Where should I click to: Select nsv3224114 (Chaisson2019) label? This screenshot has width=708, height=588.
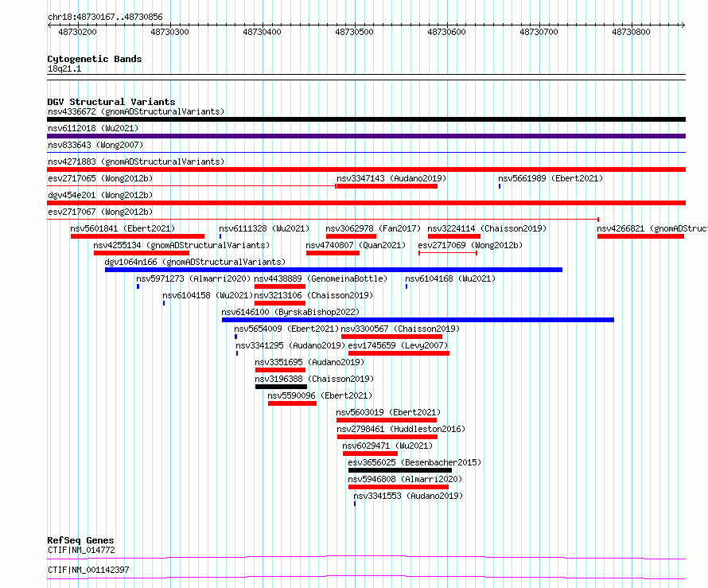tap(487, 228)
